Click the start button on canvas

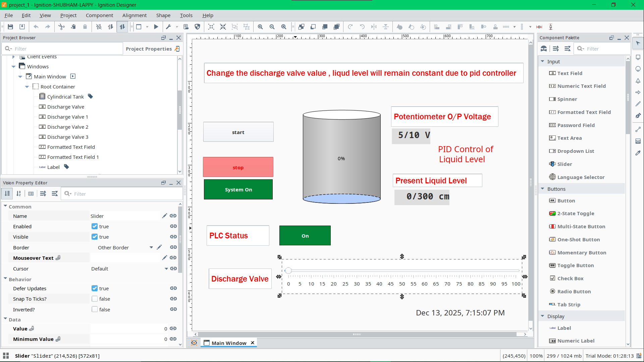(x=238, y=132)
